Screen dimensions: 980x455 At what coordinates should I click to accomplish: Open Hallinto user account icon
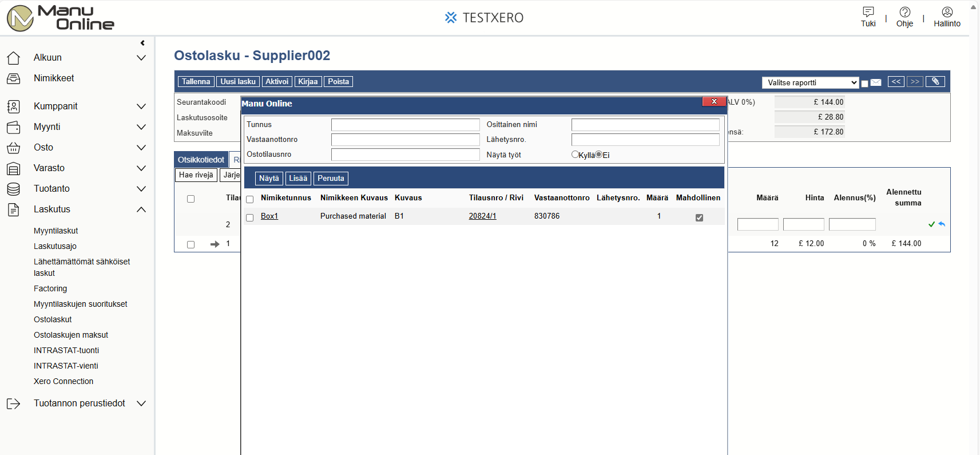click(x=947, y=11)
